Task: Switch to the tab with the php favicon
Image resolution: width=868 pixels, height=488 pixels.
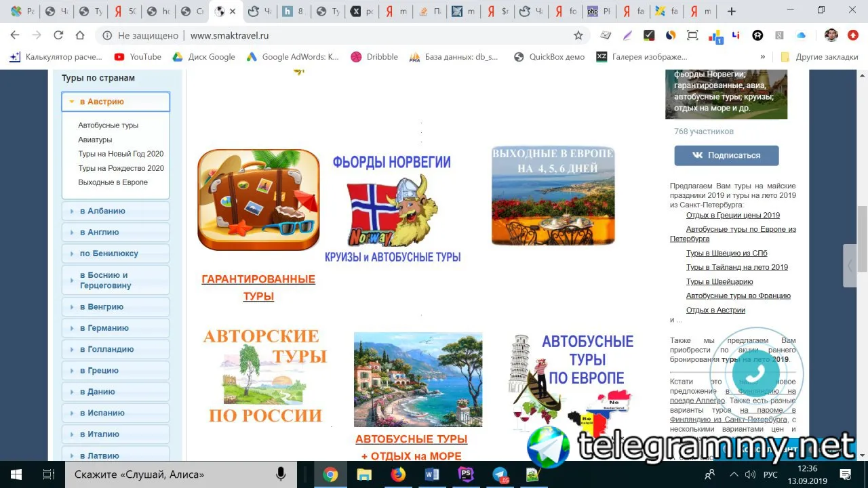Action: (x=599, y=12)
